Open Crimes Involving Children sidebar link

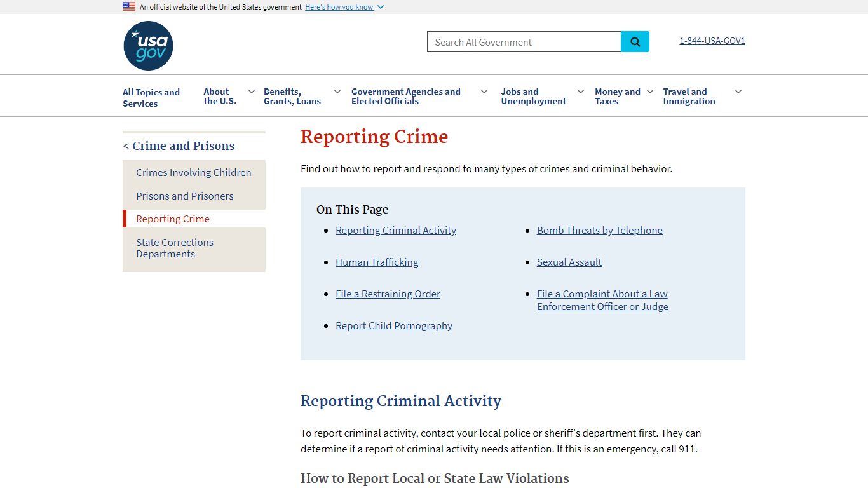(x=194, y=172)
